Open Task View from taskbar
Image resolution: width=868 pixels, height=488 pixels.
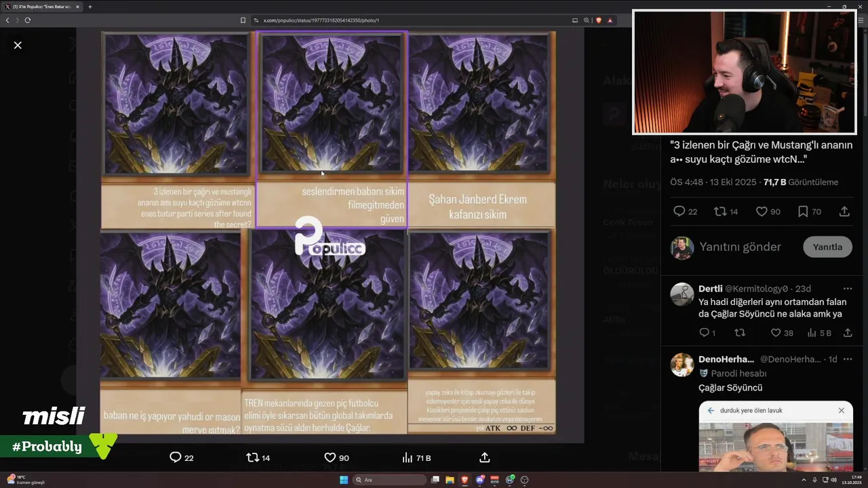coord(435,480)
